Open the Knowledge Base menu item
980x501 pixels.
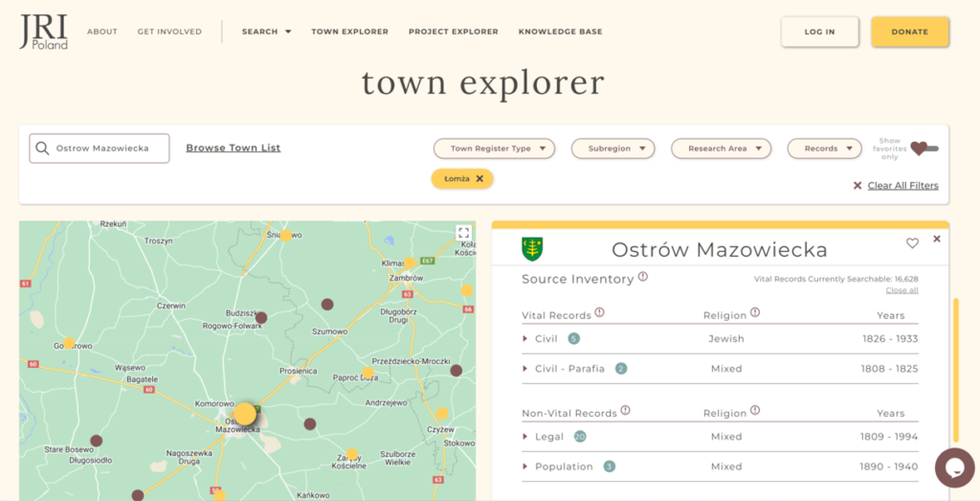(560, 32)
